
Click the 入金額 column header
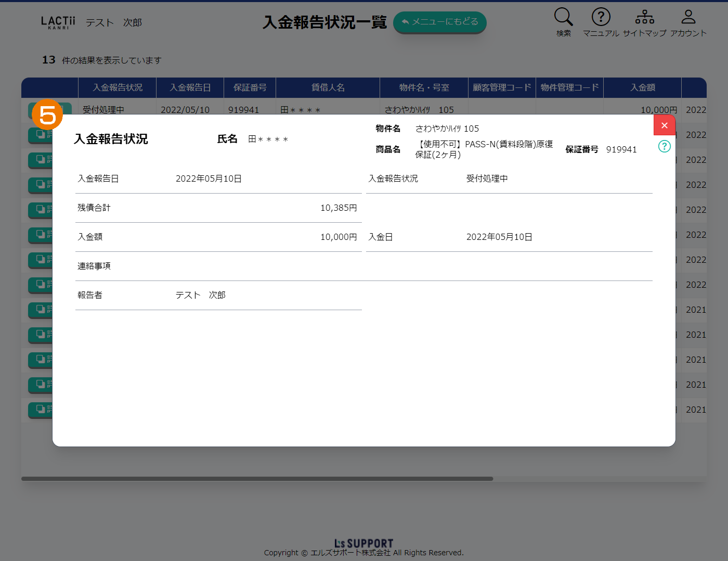642,87
